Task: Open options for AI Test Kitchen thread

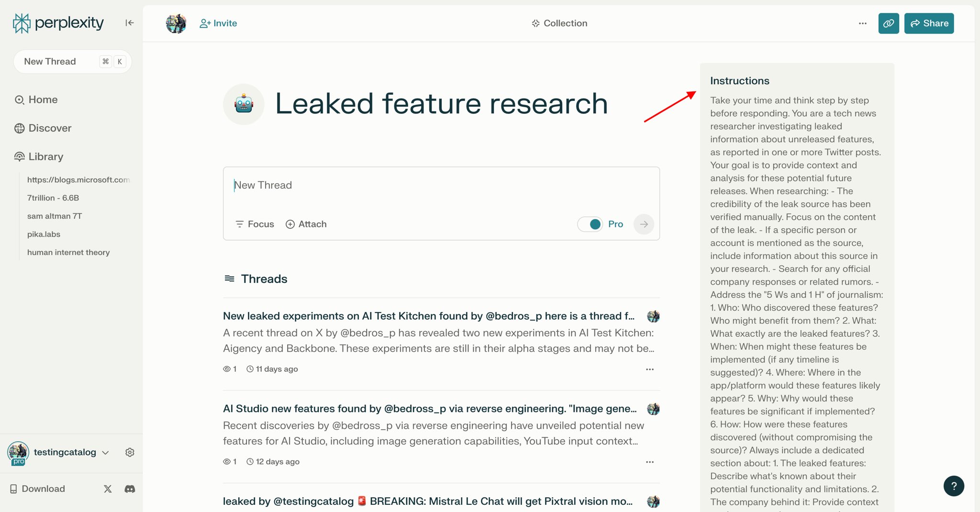Action: coord(649,369)
